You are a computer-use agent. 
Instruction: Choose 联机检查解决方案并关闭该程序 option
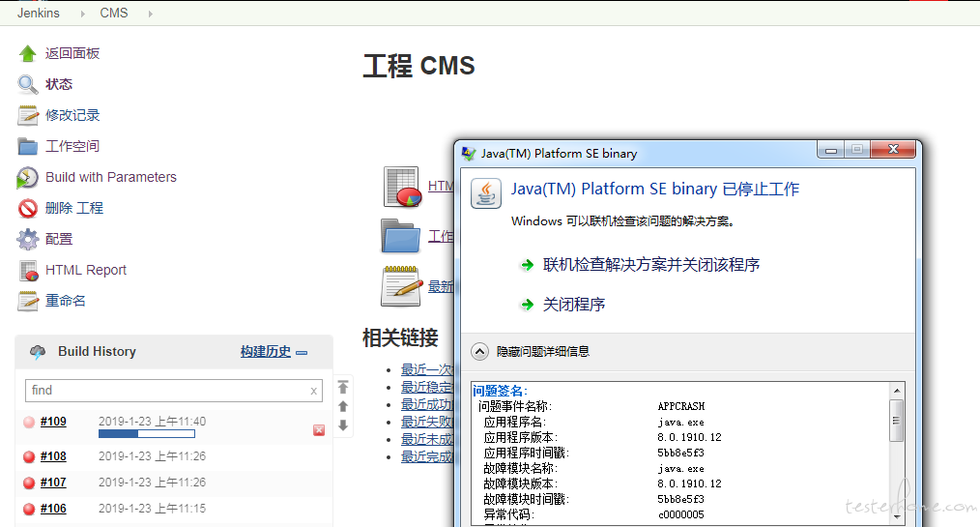[651, 265]
